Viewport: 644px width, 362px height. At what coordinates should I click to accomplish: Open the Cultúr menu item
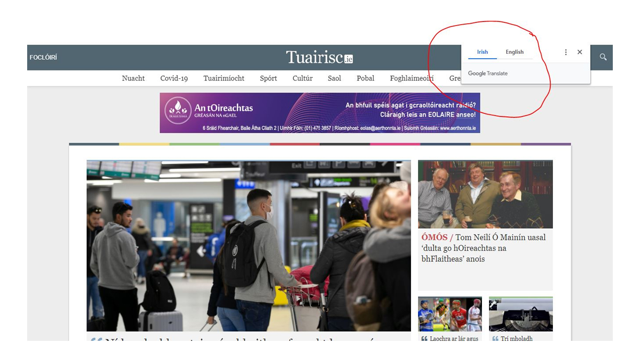[302, 78]
